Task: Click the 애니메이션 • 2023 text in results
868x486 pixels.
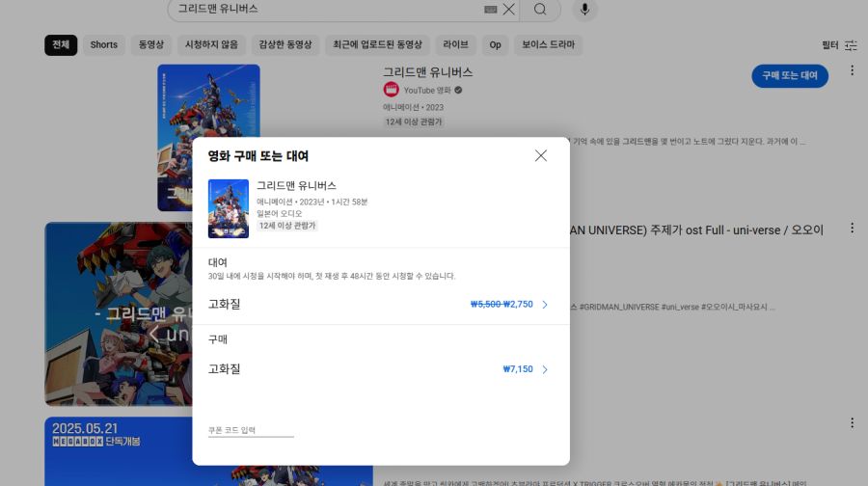Action: pos(413,107)
